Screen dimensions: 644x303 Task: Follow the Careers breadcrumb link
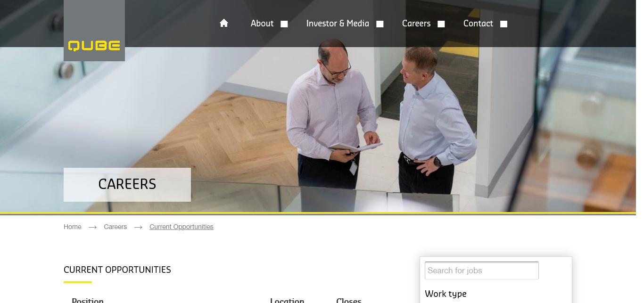click(116, 227)
